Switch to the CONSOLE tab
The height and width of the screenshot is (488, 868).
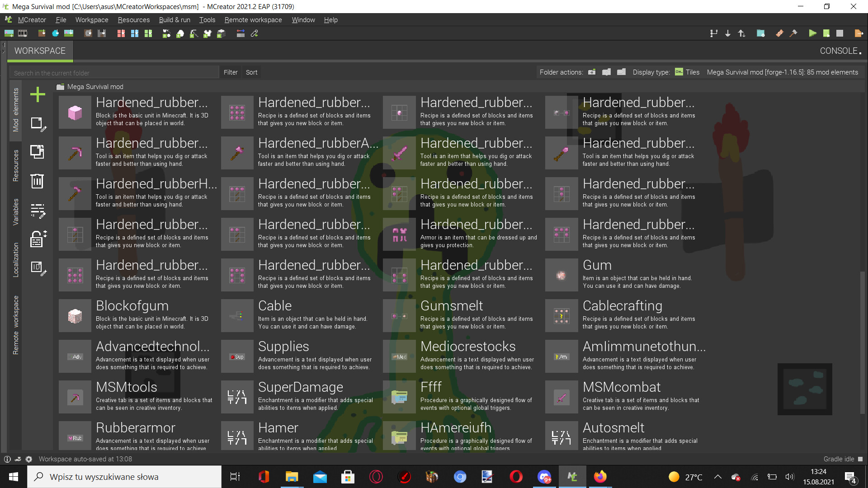click(840, 51)
